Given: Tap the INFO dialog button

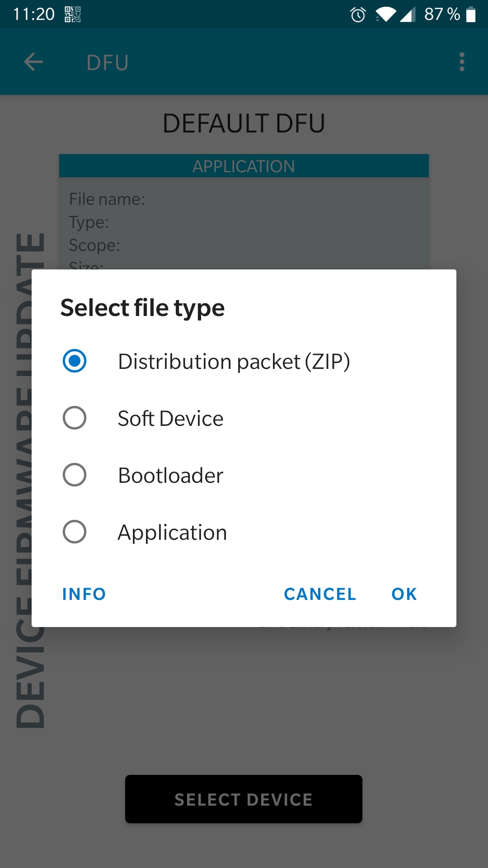Looking at the screenshot, I should [84, 594].
